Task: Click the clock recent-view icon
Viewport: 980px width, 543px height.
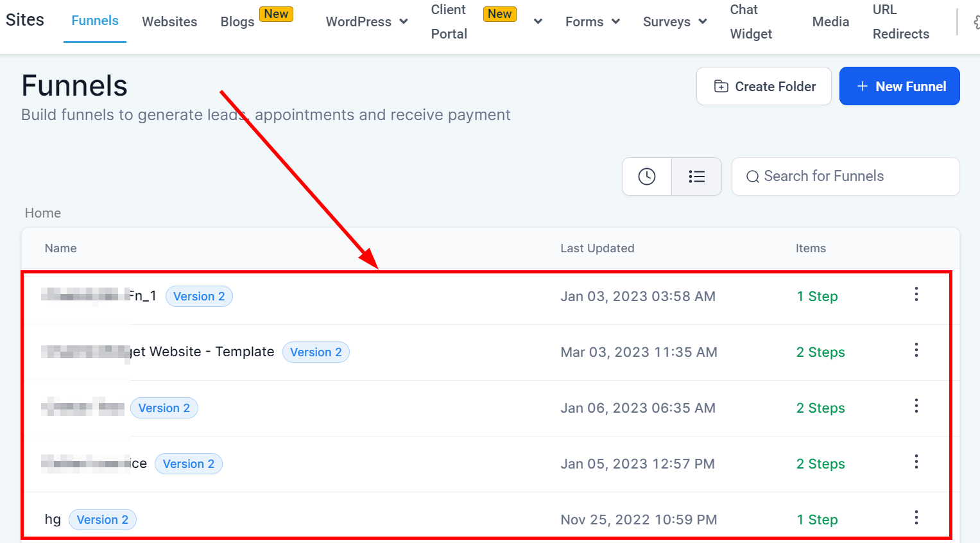Action: pos(646,177)
